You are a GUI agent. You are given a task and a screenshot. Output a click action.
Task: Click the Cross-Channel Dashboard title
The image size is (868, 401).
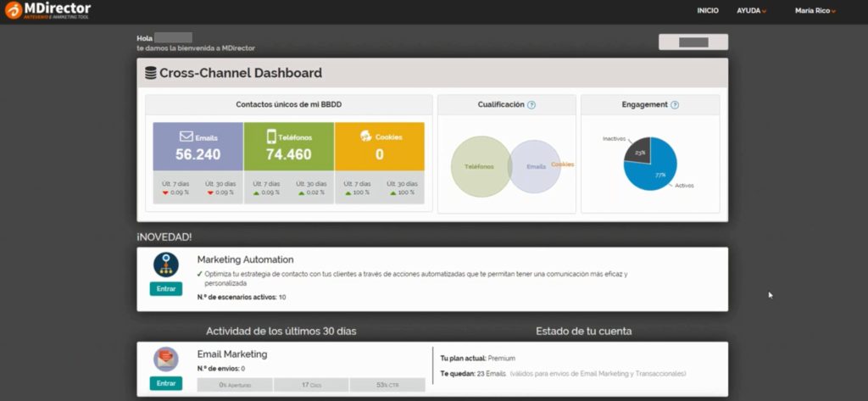pyautogui.click(x=241, y=73)
